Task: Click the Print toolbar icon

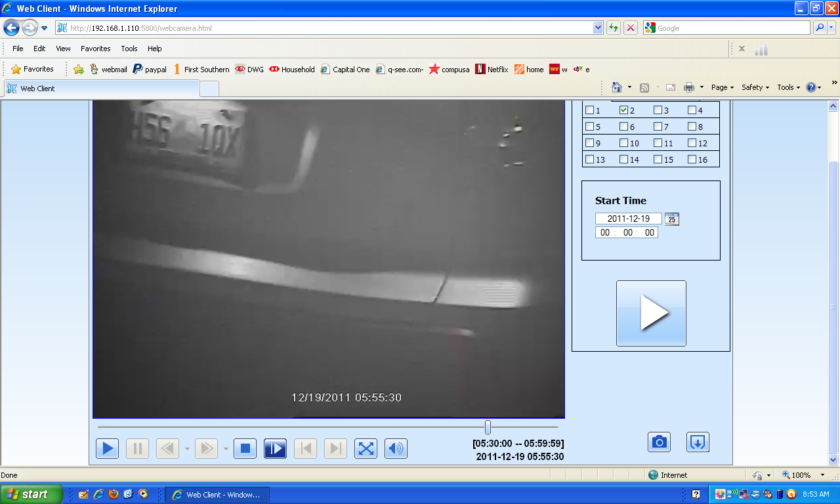Action: tap(689, 87)
